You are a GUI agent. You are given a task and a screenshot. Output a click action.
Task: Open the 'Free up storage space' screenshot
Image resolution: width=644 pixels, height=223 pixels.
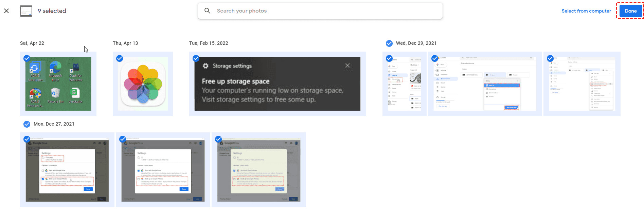click(x=278, y=84)
